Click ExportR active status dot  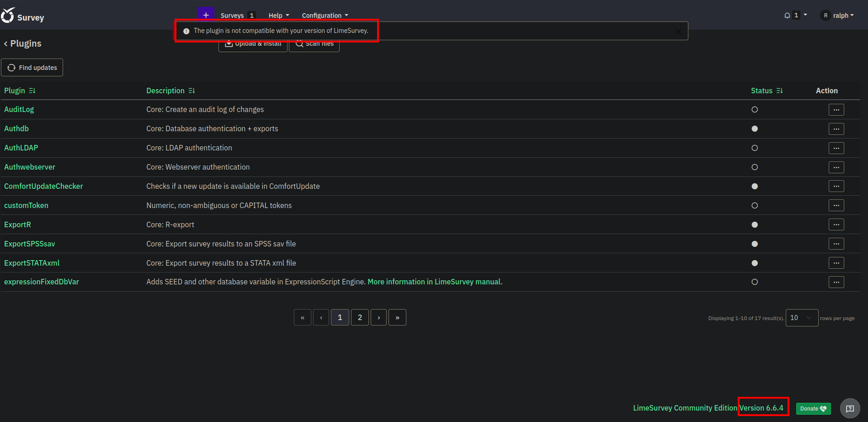point(755,225)
